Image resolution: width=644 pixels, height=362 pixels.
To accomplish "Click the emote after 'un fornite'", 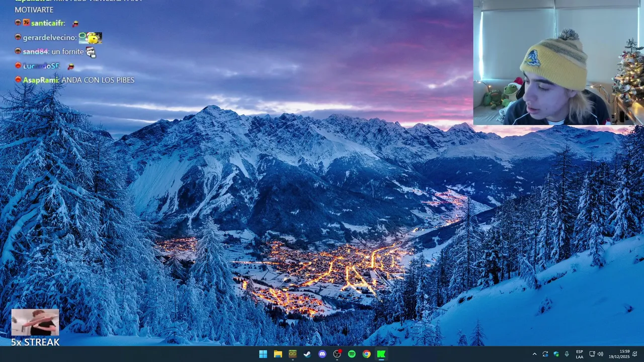I will point(91,52).
